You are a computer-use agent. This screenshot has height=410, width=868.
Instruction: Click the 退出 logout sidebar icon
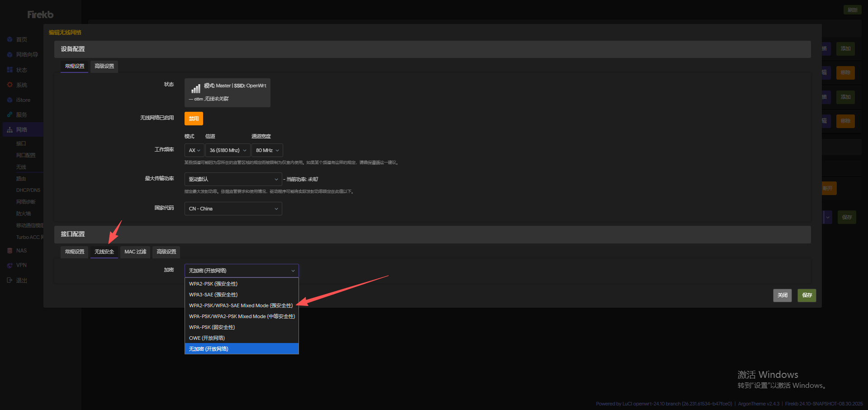pos(9,281)
